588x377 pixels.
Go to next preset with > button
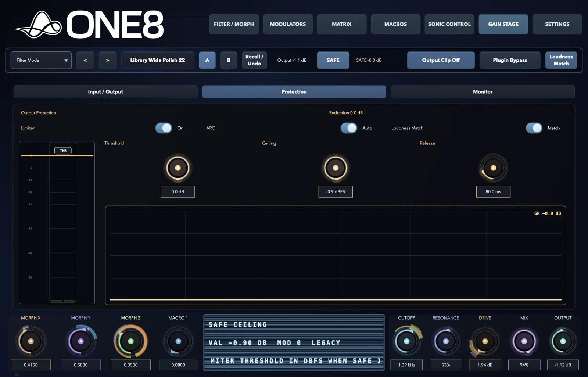108,60
